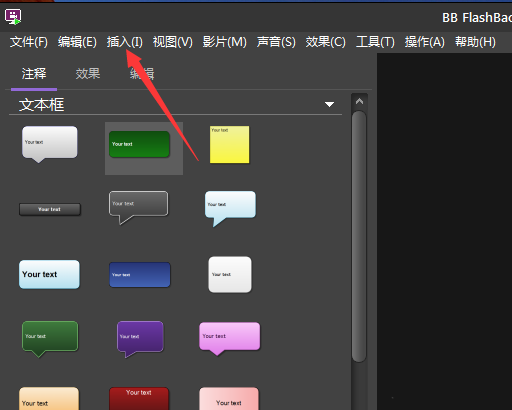Open the 操作(A) menu
512x410 pixels.
coord(425,42)
